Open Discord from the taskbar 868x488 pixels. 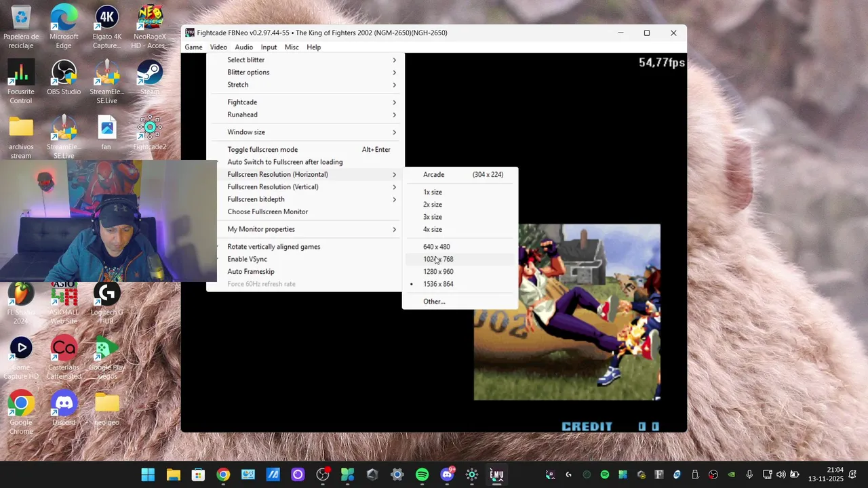(447, 474)
